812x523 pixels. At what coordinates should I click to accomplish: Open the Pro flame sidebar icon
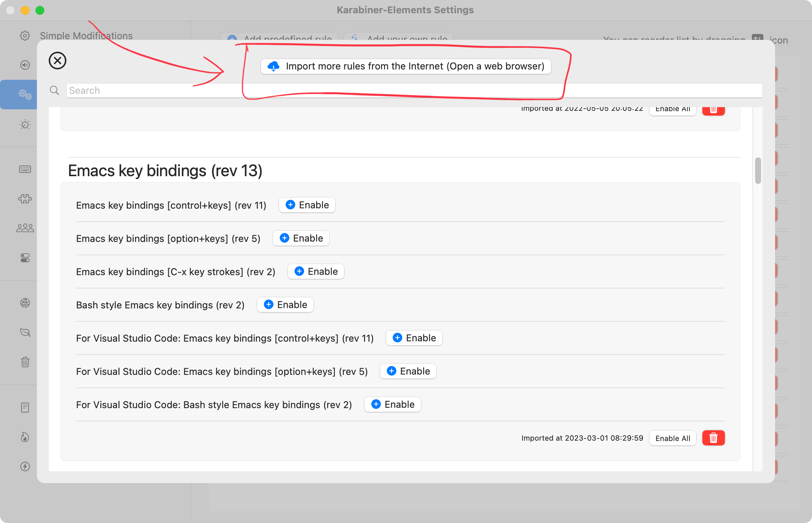click(25, 437)
